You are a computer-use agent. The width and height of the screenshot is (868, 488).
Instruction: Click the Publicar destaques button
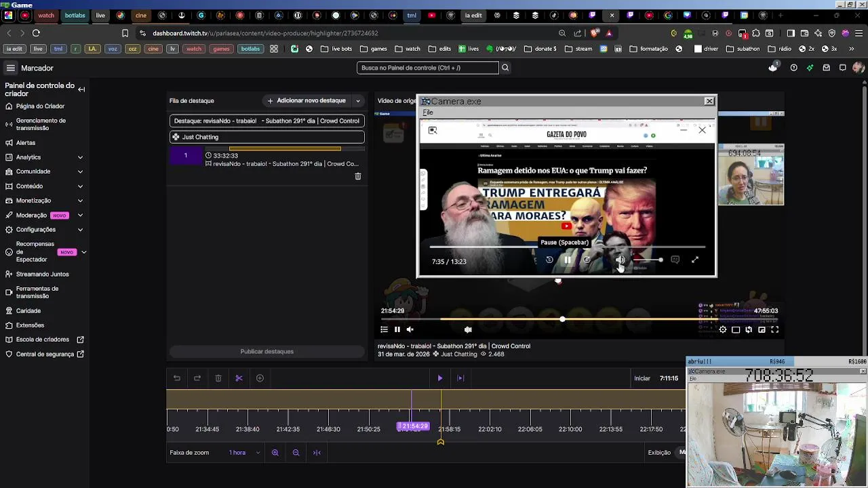[x=267, y=352]
